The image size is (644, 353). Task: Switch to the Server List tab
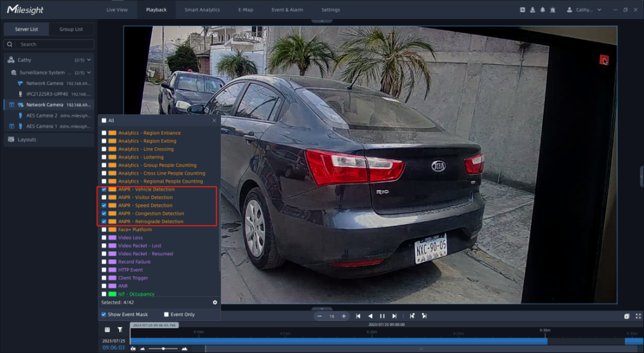point(26,29)
